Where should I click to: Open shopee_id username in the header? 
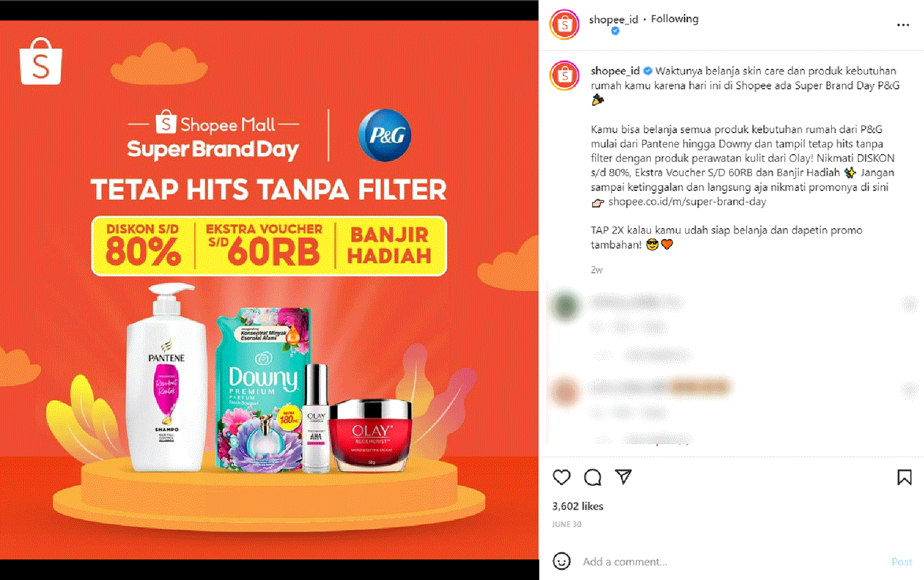point(614,19)
